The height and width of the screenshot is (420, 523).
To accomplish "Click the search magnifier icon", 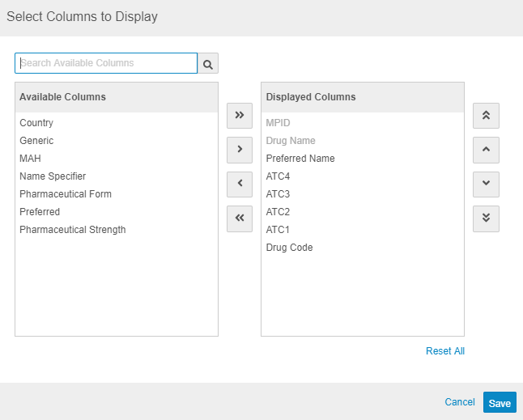I will (x=208, y=63).
